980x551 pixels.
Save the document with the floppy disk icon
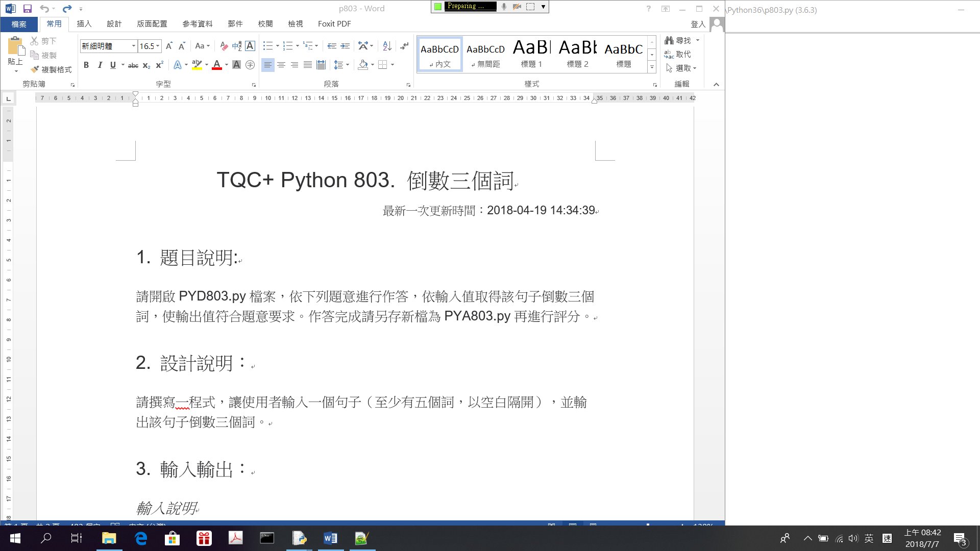(28, 9)
